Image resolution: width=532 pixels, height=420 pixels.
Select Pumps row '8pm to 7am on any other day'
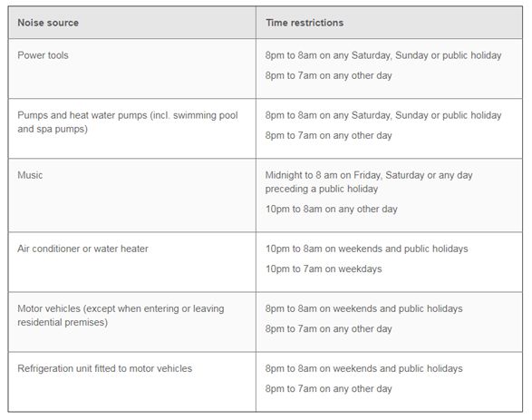click(328, 135)
